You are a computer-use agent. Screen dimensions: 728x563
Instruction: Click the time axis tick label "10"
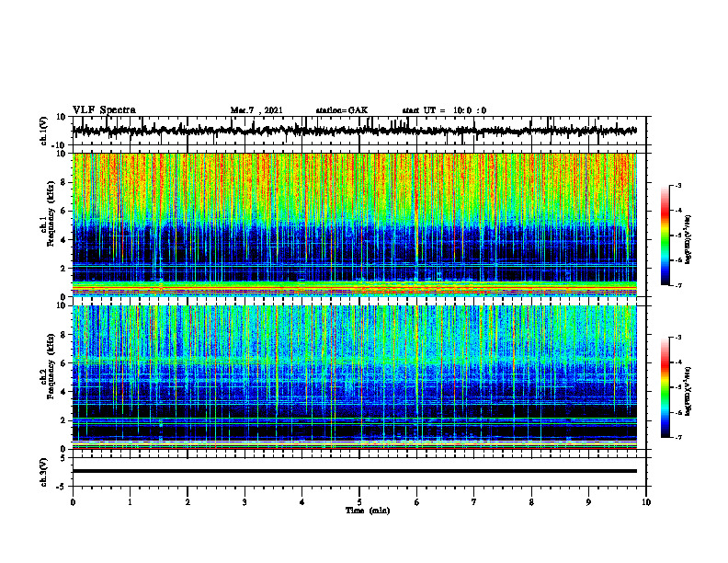[x=646, y=502]
